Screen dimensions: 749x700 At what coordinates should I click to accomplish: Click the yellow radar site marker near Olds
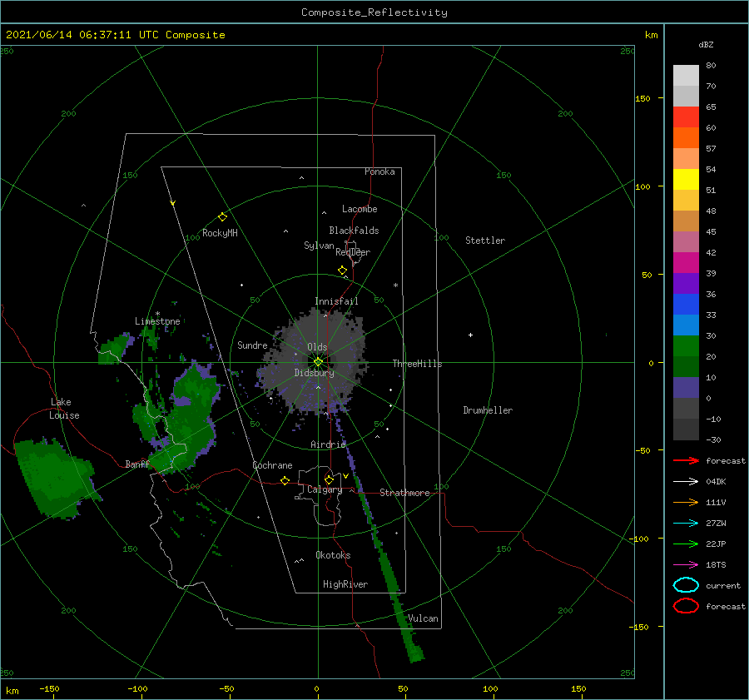tap(318, 362)
